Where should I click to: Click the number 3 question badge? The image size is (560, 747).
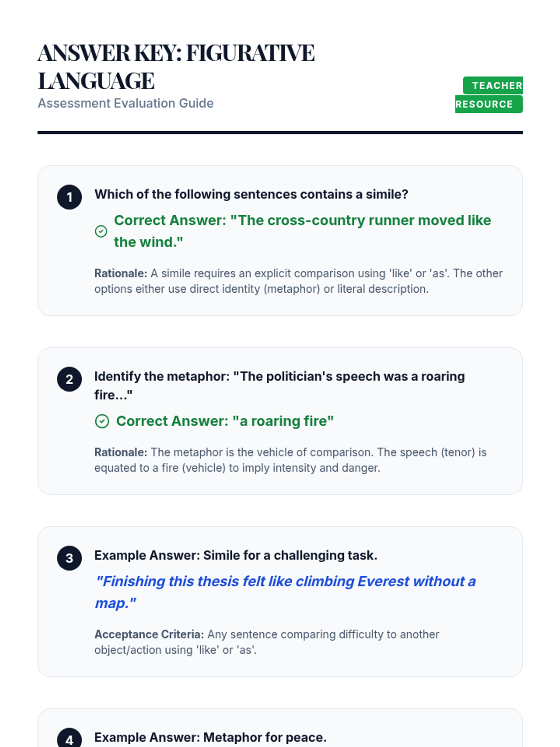70,558
